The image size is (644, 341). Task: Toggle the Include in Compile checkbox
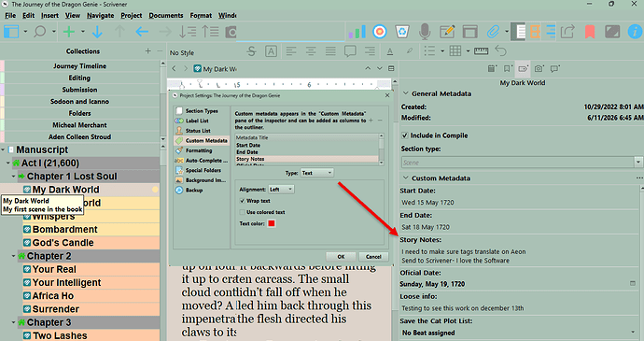click(405, 135)
